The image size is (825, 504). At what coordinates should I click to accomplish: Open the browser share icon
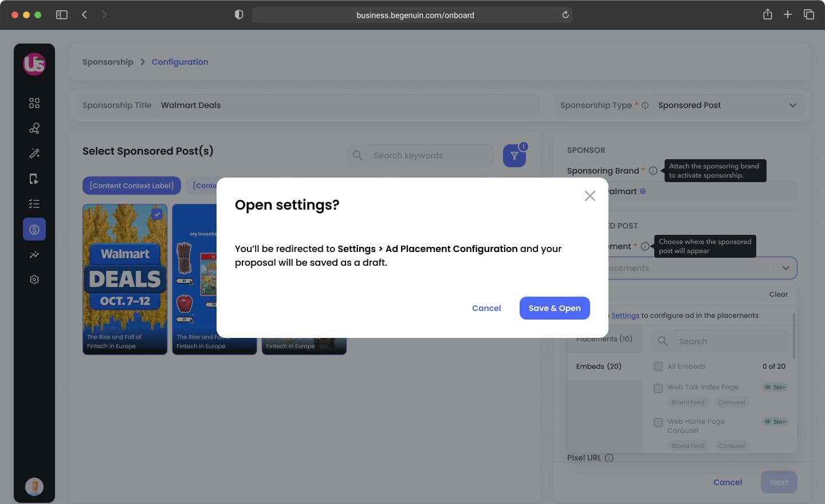click(768, 14)
